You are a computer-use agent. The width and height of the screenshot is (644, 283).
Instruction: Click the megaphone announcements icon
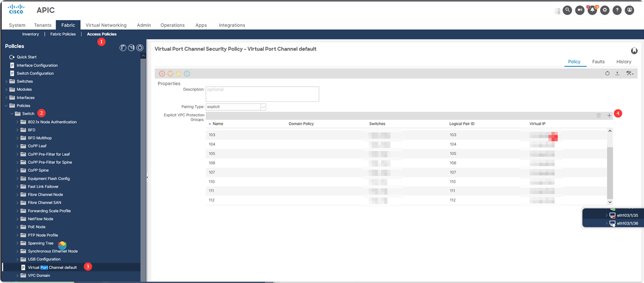click(580, 10)
